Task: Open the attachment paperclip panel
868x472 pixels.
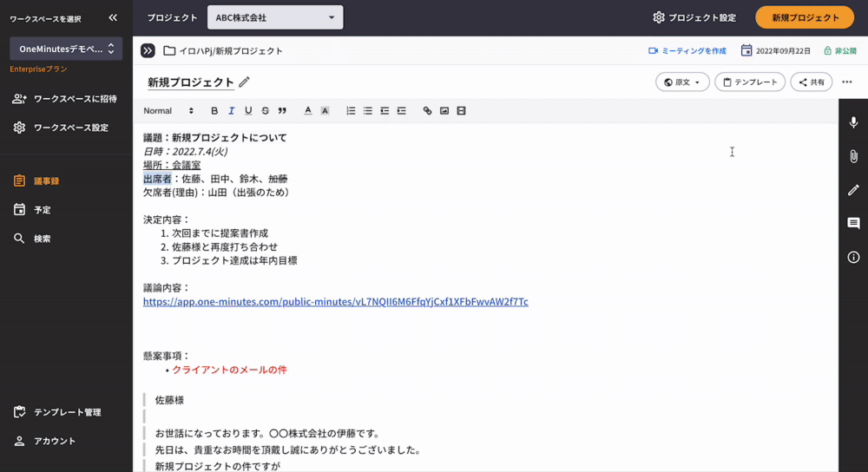Action: 853,156
